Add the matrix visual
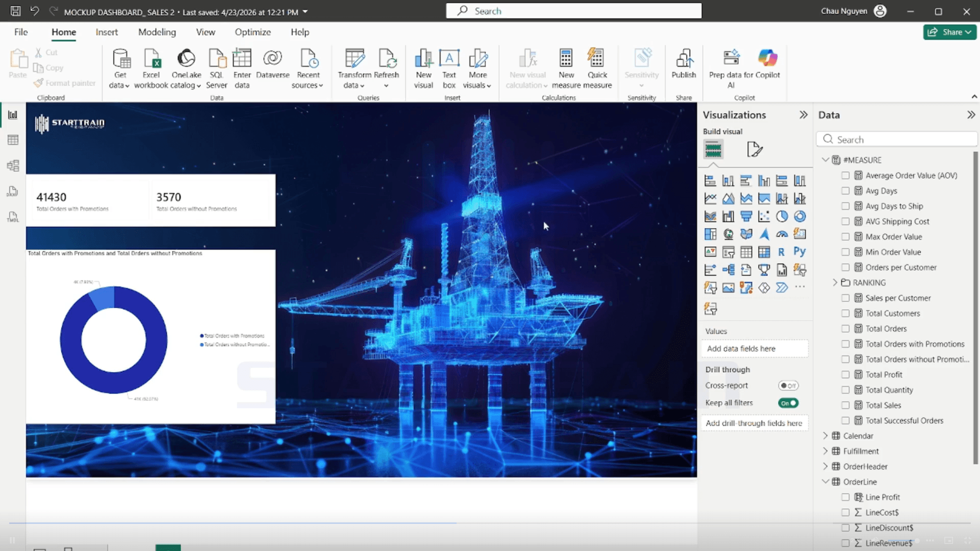This screenshot has height=551, width=980. click(764, 252)
